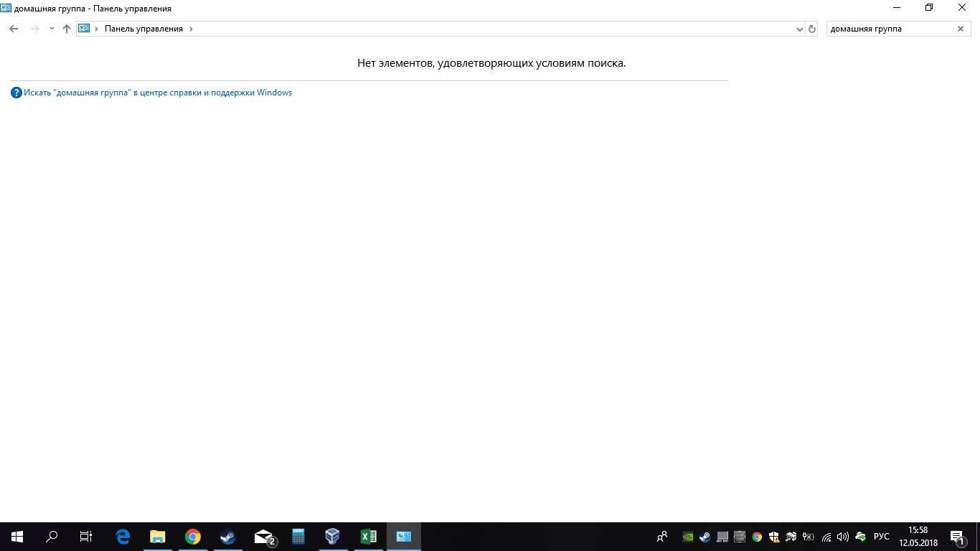Open Wi-Fi network tray icon
Screen dimensions: 980x551
click(826, 536)
